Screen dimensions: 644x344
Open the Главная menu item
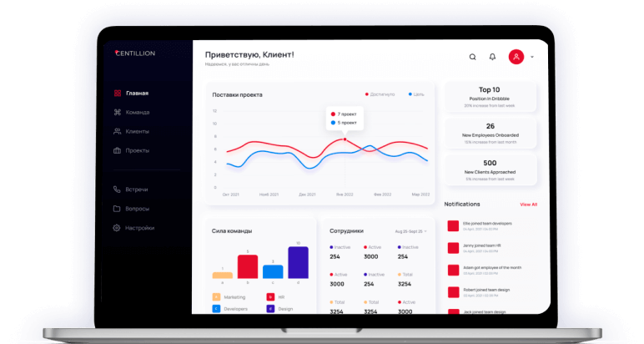coord(137,93)
